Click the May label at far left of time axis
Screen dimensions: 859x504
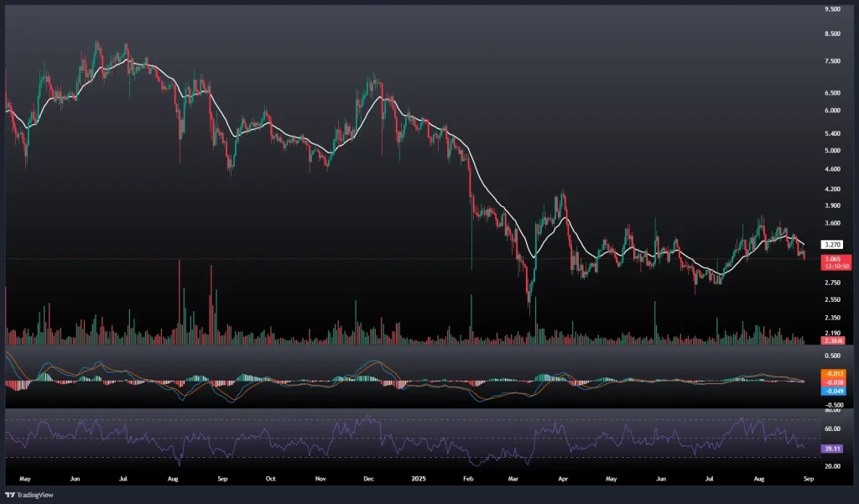tap(23, 481)
